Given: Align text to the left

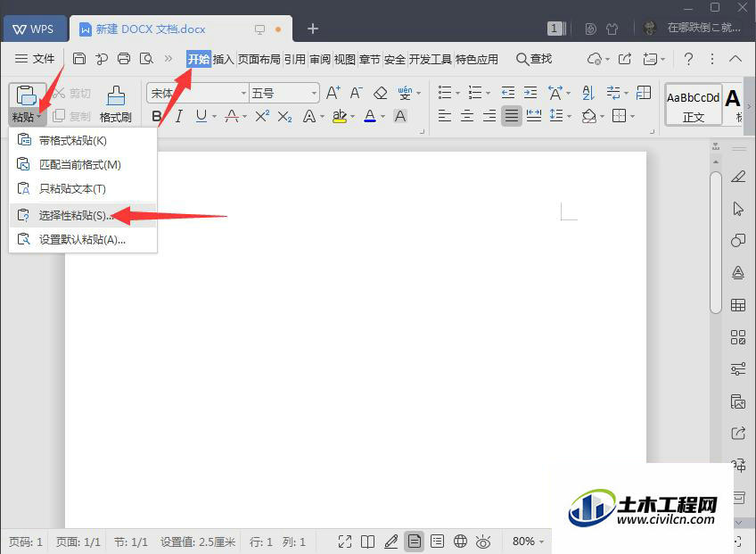Looking at the screenshot, I should (445, 116).
